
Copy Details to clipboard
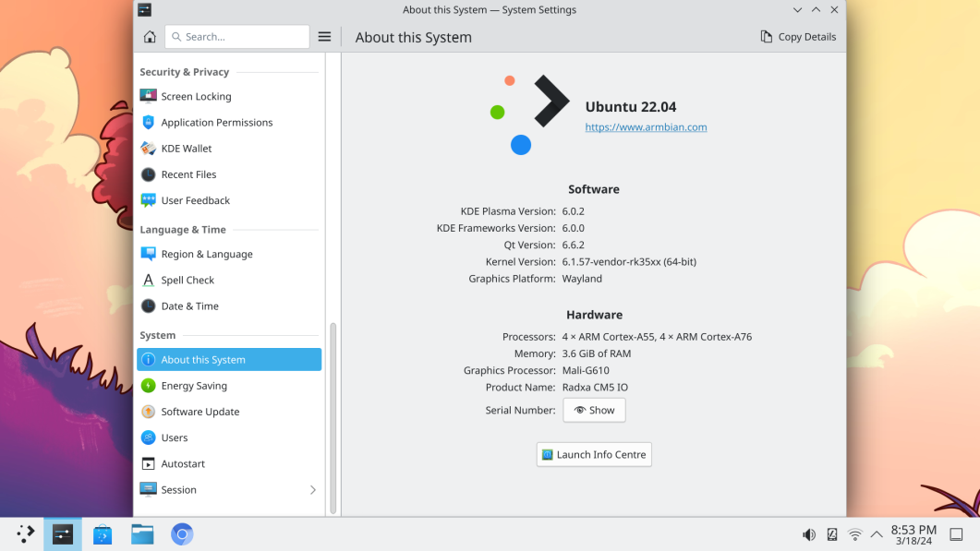click(798, 37)
